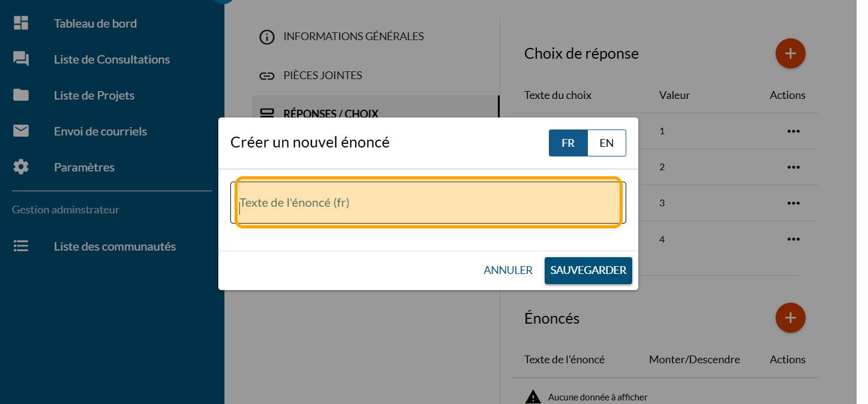Open the Informations générales tab

353,37
